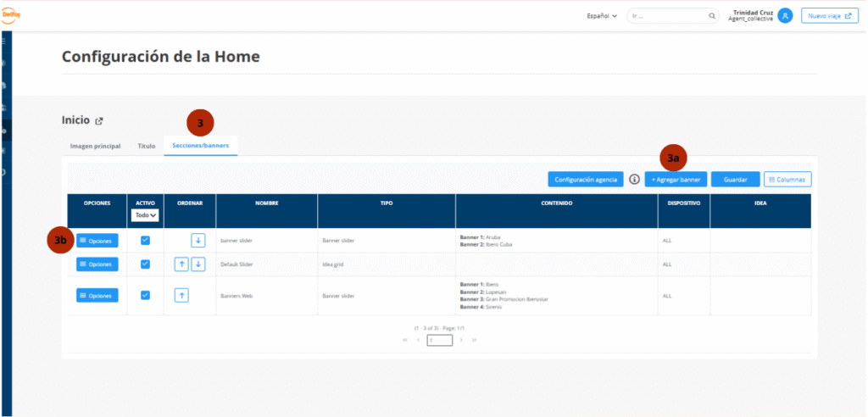
Task: Click the search magnifier icon
Action: click(712, 15)
